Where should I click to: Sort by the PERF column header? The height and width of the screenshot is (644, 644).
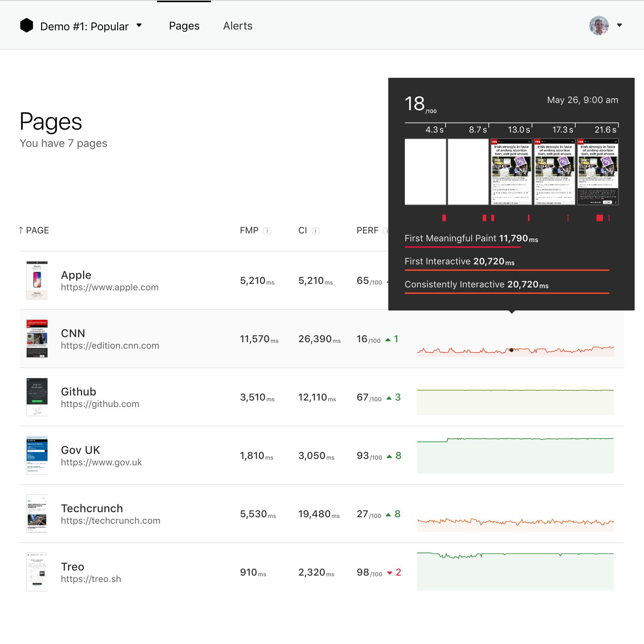tap(367, 231)
